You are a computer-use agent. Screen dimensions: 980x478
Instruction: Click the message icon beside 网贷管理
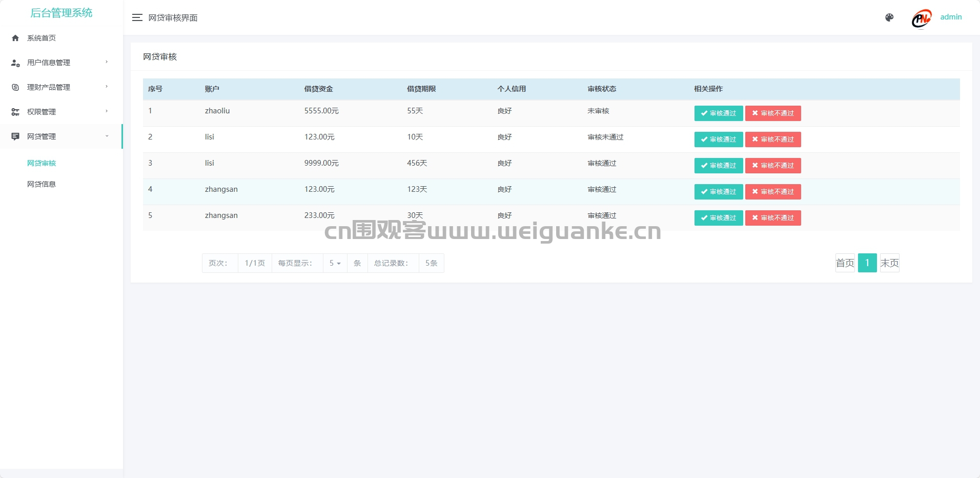(15, 136)
